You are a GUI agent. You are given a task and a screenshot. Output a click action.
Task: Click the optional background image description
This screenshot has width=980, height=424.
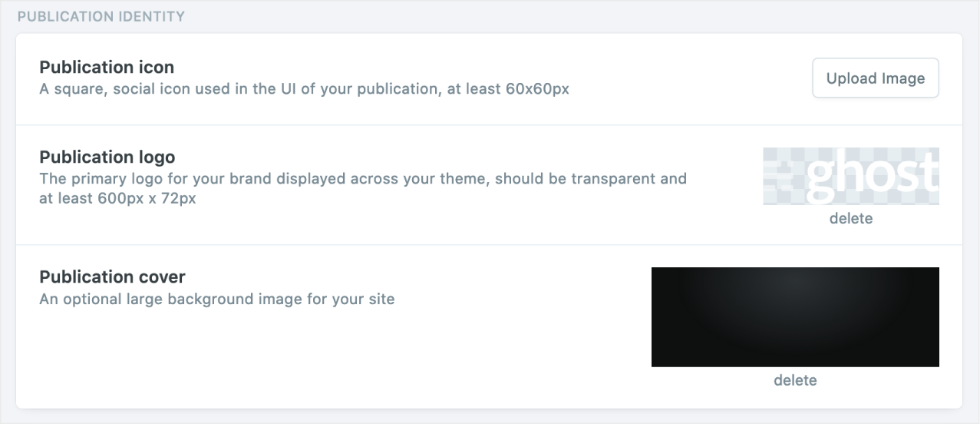tap(216, 299)
